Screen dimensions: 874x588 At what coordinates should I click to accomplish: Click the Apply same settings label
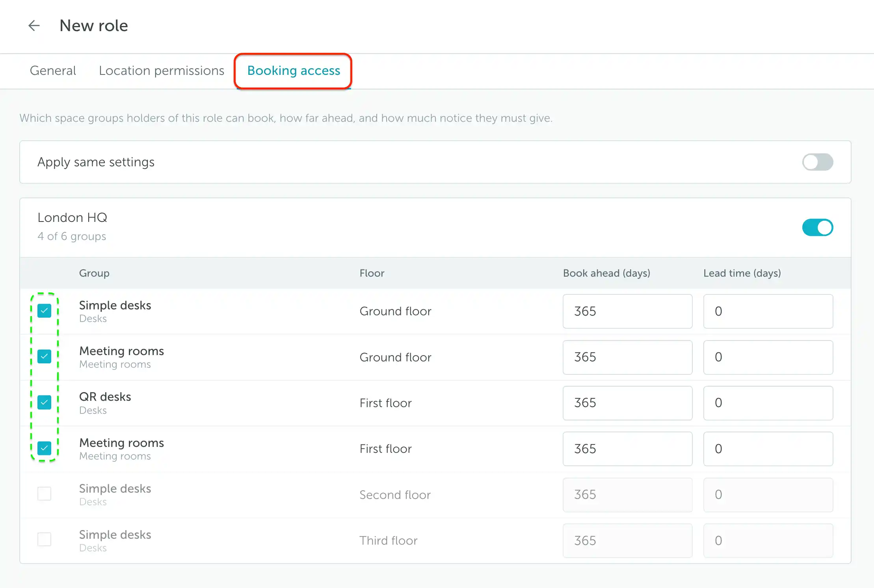click(x=96, y=162)
